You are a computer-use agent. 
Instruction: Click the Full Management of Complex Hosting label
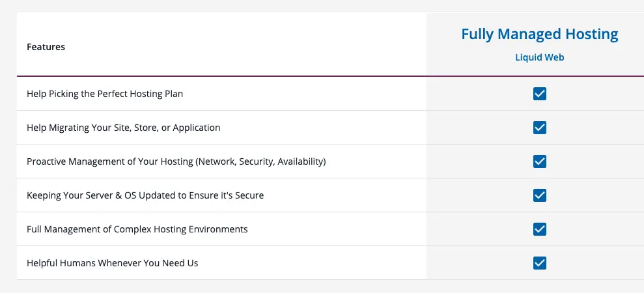pos(137,229)
